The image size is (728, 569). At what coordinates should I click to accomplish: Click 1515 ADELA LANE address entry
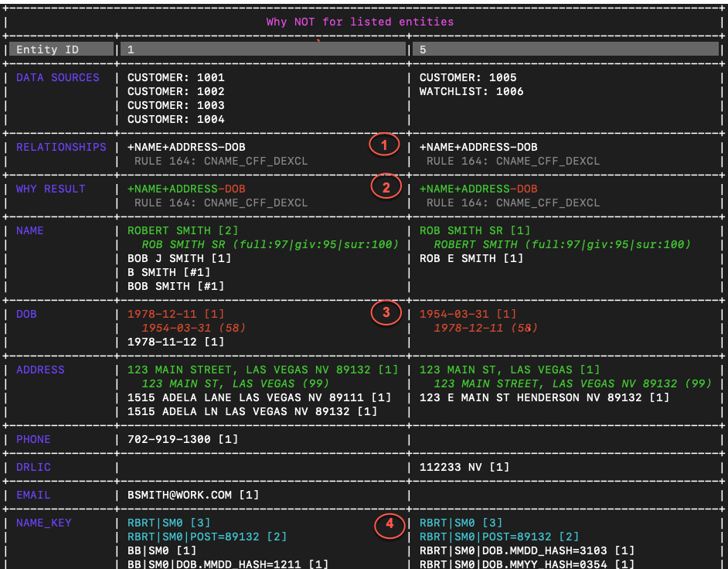click(259, 397)
